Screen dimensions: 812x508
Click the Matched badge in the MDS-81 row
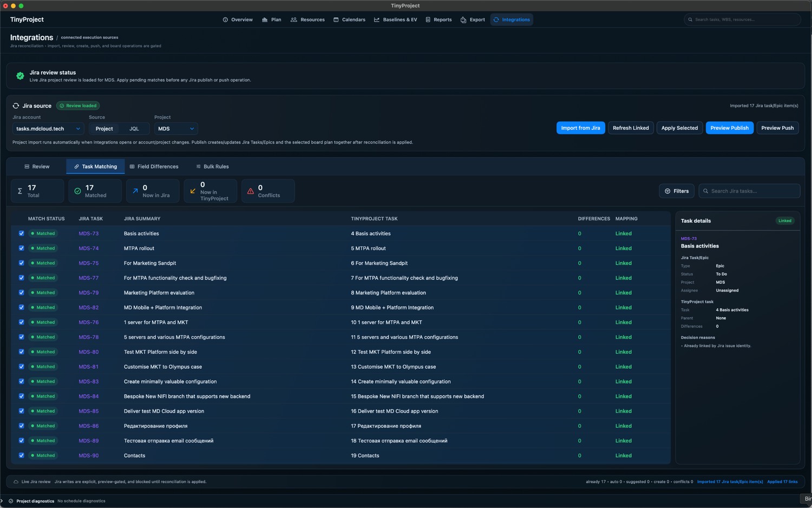[x=43, y=367]
